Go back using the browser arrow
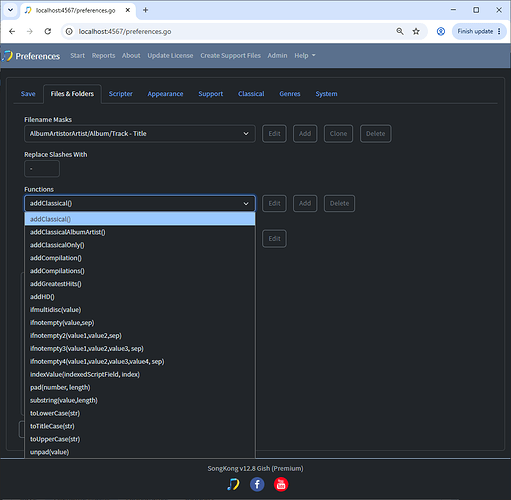Image resolution: width=511 pixels, height=500 pixels. coord(12,31)
